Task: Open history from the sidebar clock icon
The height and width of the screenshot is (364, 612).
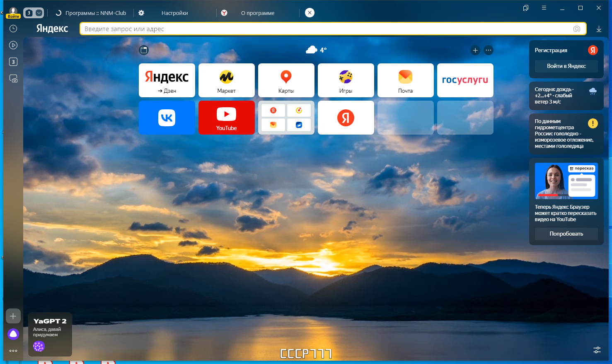Action: tap(13, 29)
